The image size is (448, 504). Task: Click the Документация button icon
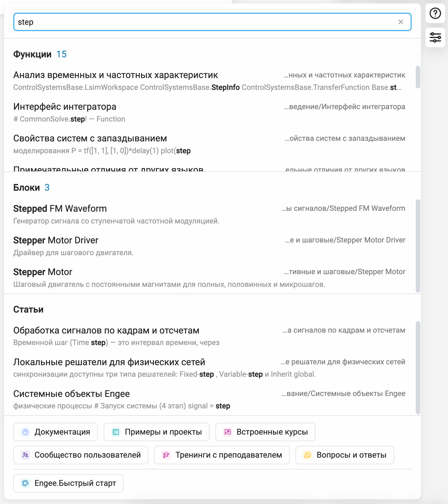(56, 432)
